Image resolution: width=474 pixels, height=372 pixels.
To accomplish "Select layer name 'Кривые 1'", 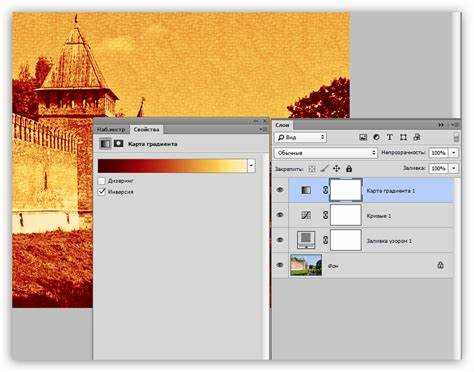I will tap(379, 216).
